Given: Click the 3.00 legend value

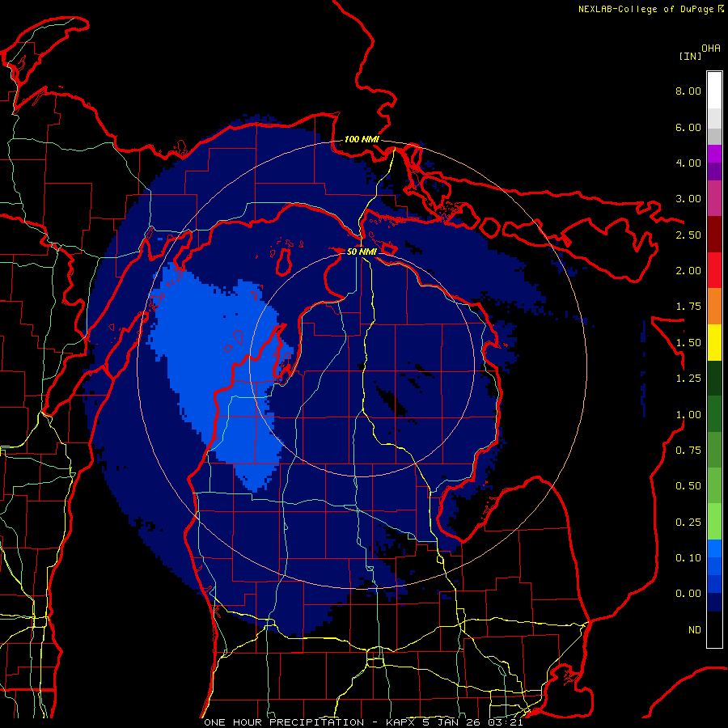Looking at the screenshot, I should (688, 199).
